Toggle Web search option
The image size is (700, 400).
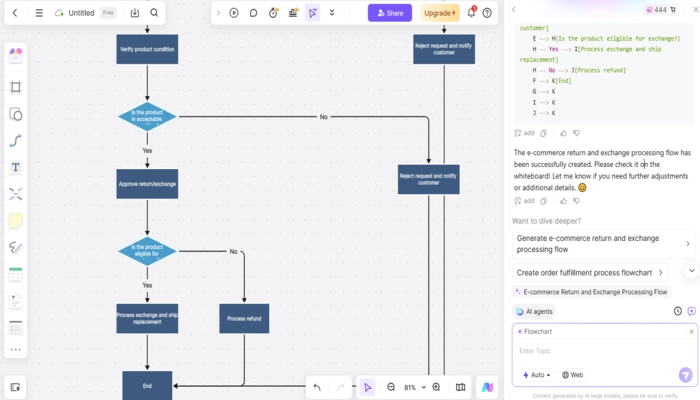(573, 375)
